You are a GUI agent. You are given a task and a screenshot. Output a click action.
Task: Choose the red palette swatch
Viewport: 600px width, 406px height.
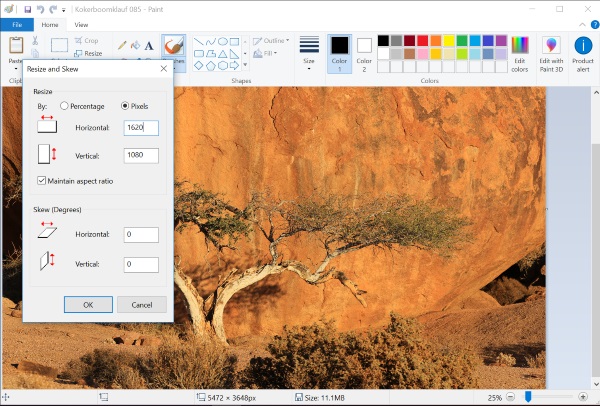click(422, 41)
